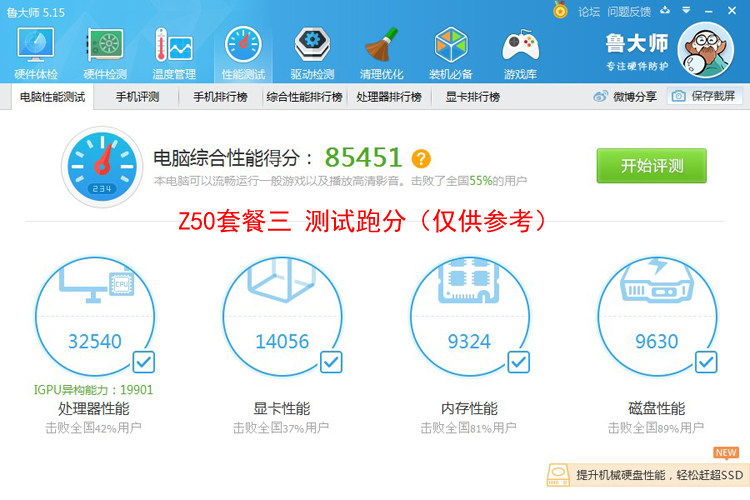Open 装机必备 essential software

pos(451,53)
